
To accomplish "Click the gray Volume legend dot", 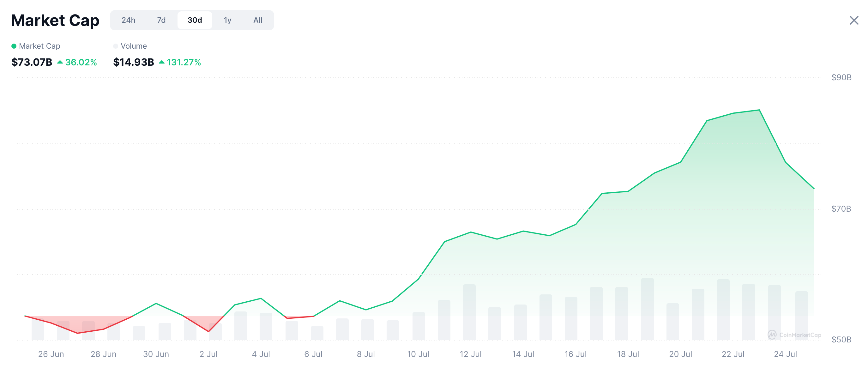I will 116,46.
